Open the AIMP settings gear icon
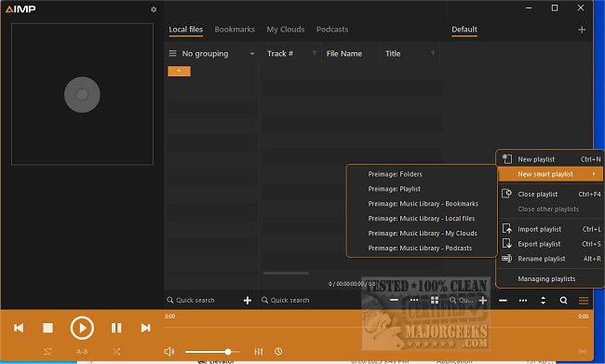Screen dimensions: 605x364 pos(154,9)
